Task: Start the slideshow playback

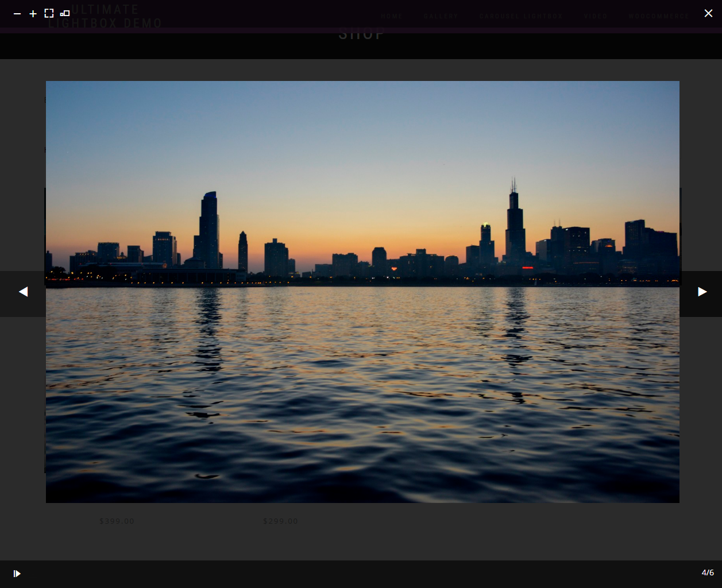Action: point(17,574)
